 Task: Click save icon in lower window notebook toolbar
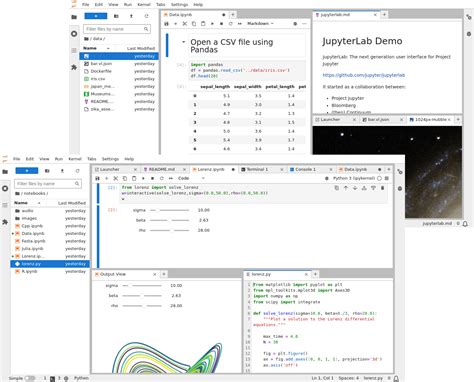pos(97,178)
